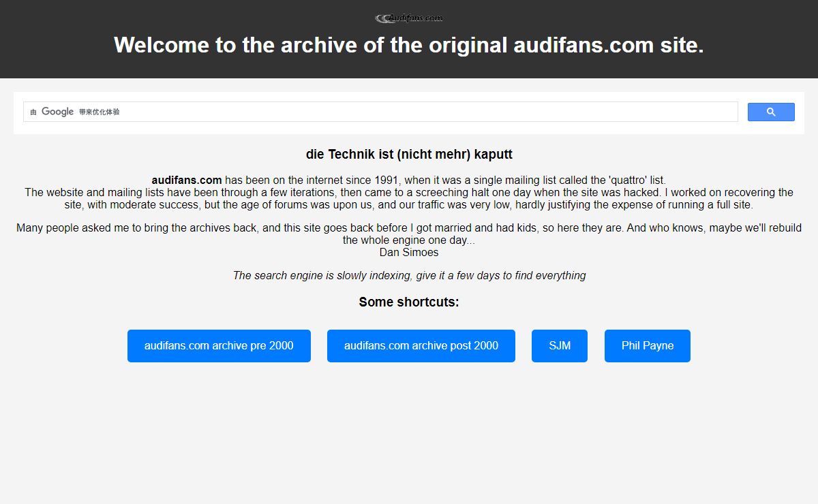Open audifans.com archive post 2000
This screenshot has width=818, height=504.
421,346
